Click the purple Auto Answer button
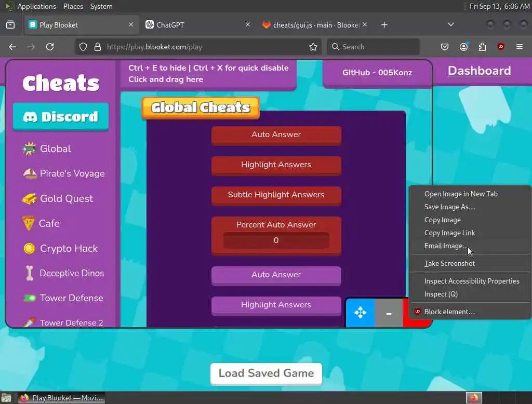The image size is (532, 404). pyautogui.click(x=276, y=275)
